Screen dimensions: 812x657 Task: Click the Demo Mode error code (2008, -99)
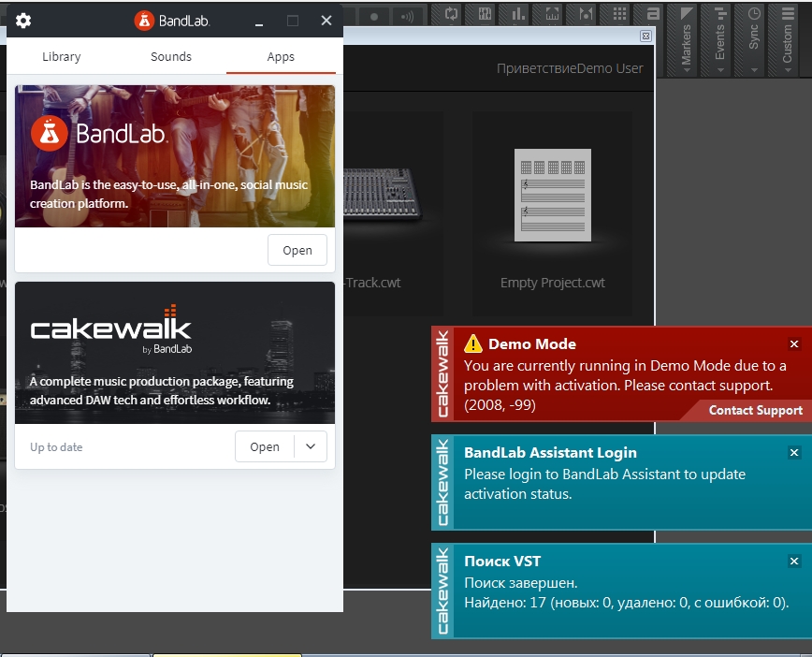[x=500, y=404]
